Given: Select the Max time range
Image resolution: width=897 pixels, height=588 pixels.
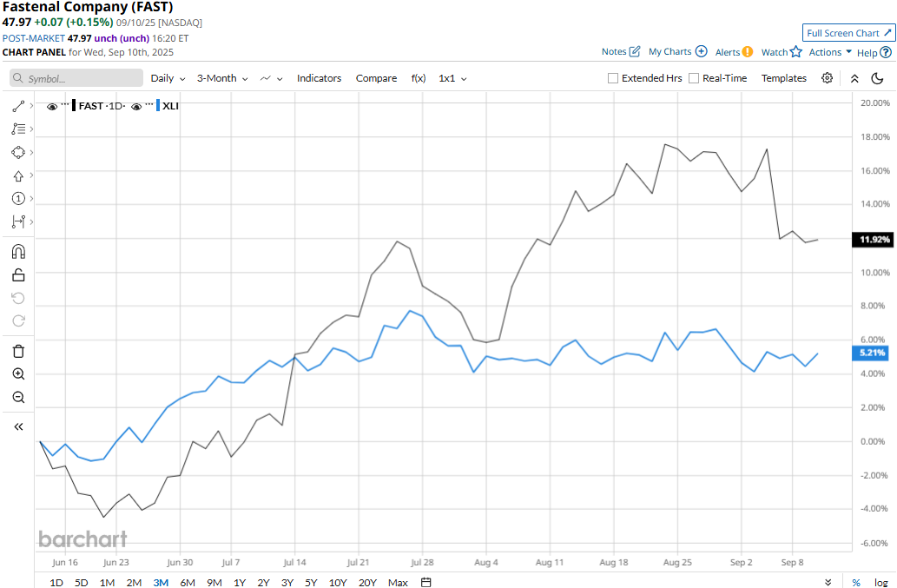Looking at the screenshot, I should click(x=398, y=582).
